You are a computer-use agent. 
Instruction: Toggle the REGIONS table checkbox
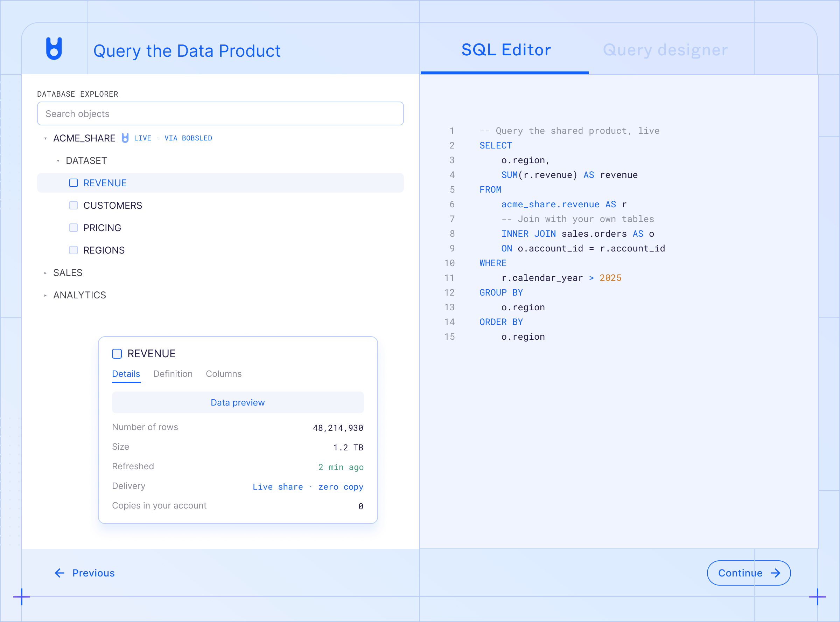73,250
